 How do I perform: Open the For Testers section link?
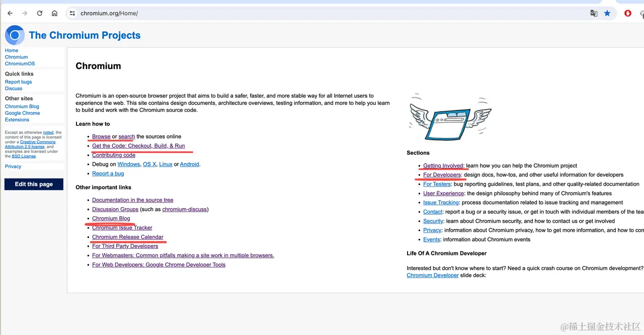pos(437,184)
